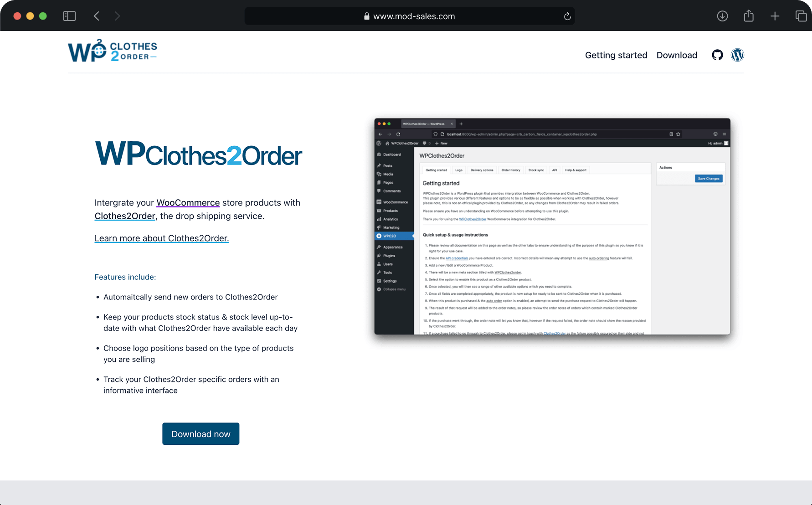Go back using the browser arrow
This screenshot has width=812, height=505.
(x=97, y=16)
